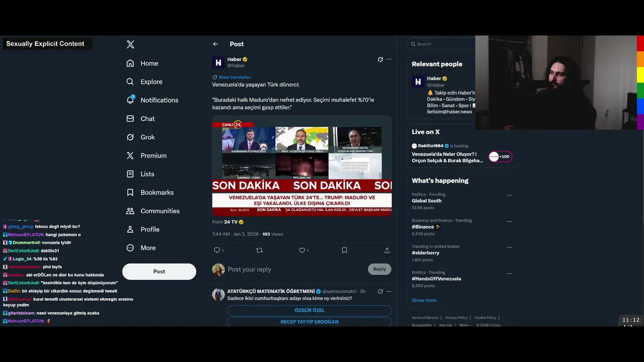This screenshot has width=644, height=362.
Task: Open the Explore page
Action: [144, 82]
